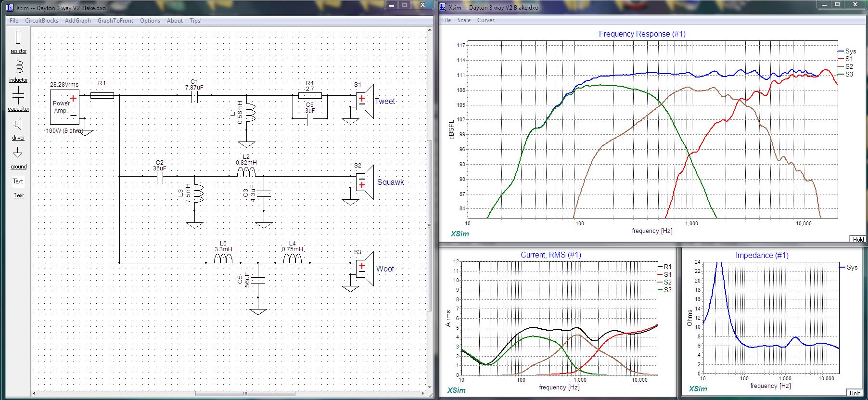Viewport: 868px width, 400px height.
Task: Select capacitor C2 36uF symbol
Action: [x=160, y=177]
